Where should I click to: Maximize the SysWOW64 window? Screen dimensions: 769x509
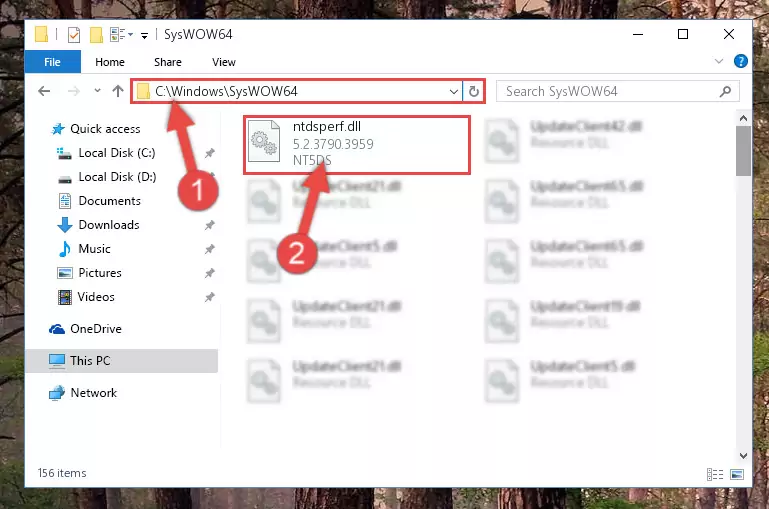(683, 34)
